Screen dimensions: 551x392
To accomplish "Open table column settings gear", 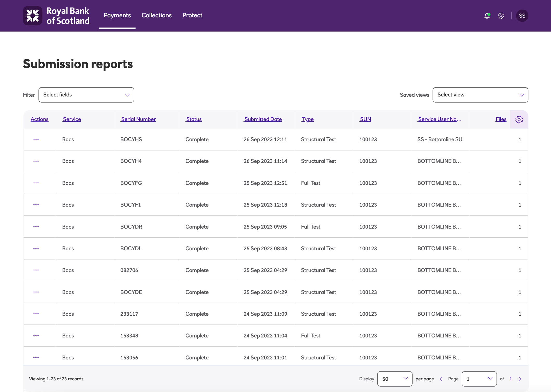I will (x=519, y=119).
